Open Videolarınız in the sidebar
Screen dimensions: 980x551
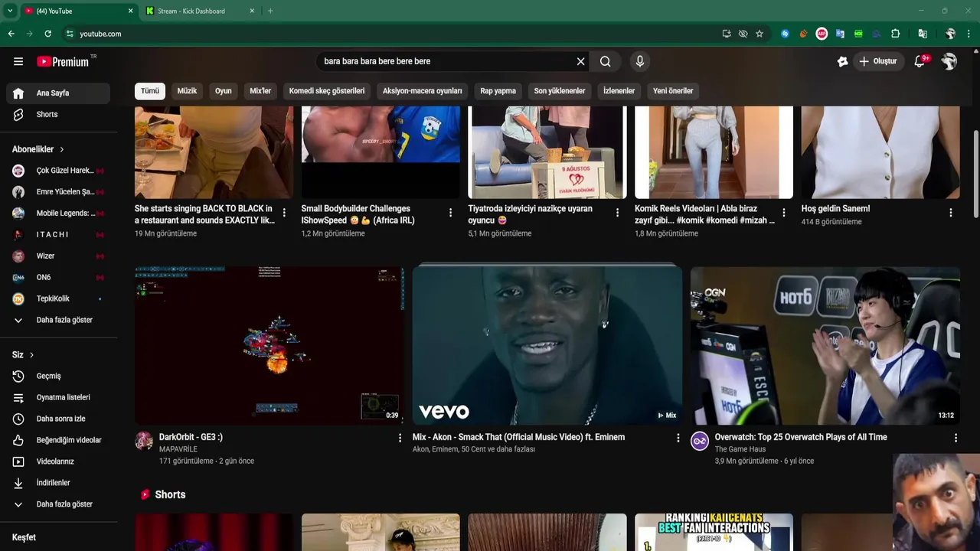(x=58, y=462)
